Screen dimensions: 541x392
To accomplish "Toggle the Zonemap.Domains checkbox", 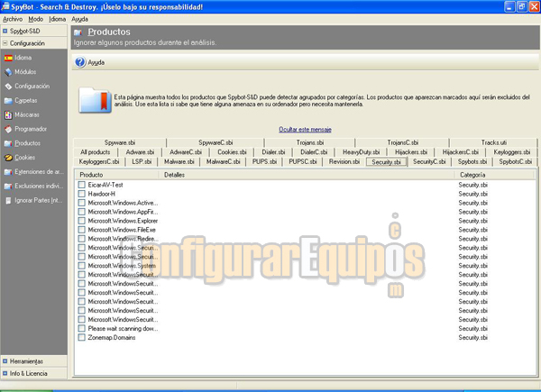I will (81, 337).
